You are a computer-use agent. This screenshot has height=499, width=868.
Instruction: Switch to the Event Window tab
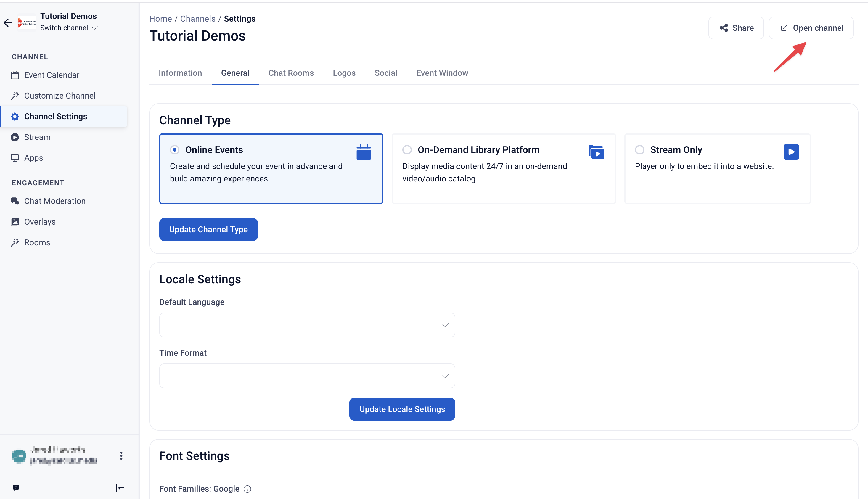point(442,73)
